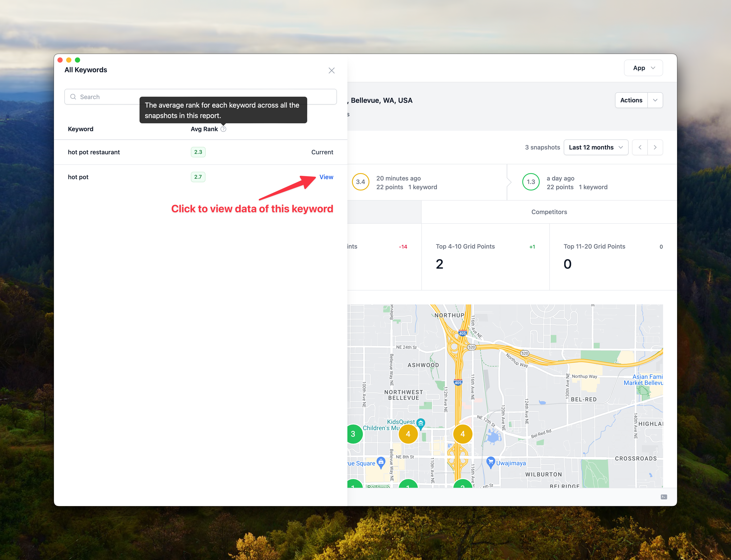Click the green grid point marked 3

353,434
